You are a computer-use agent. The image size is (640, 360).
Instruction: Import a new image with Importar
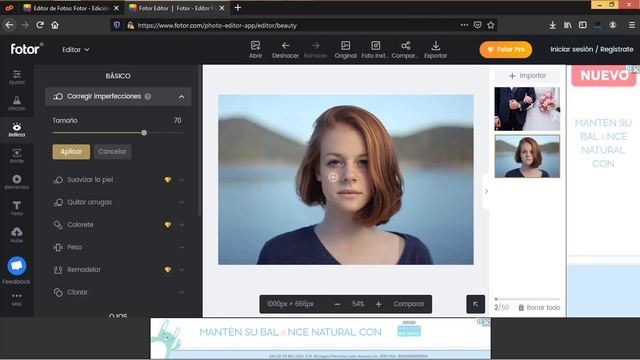coord(527,76)
